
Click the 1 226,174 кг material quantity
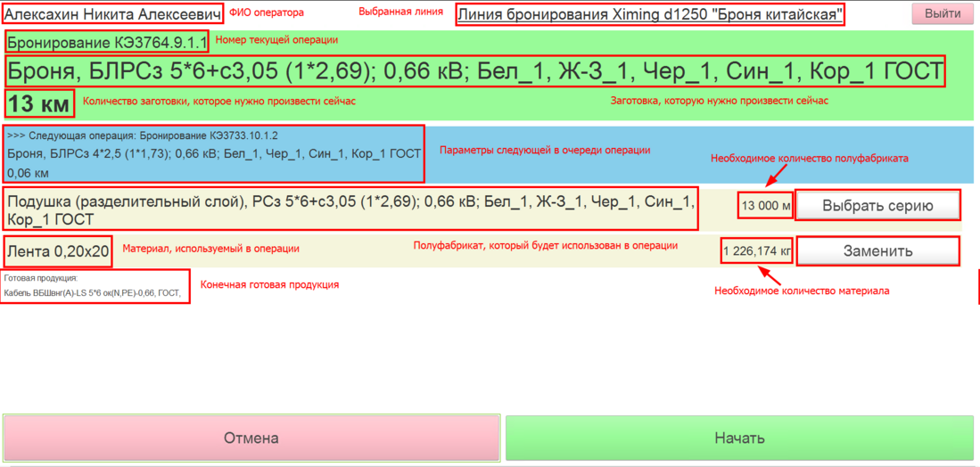pos(757,251)
